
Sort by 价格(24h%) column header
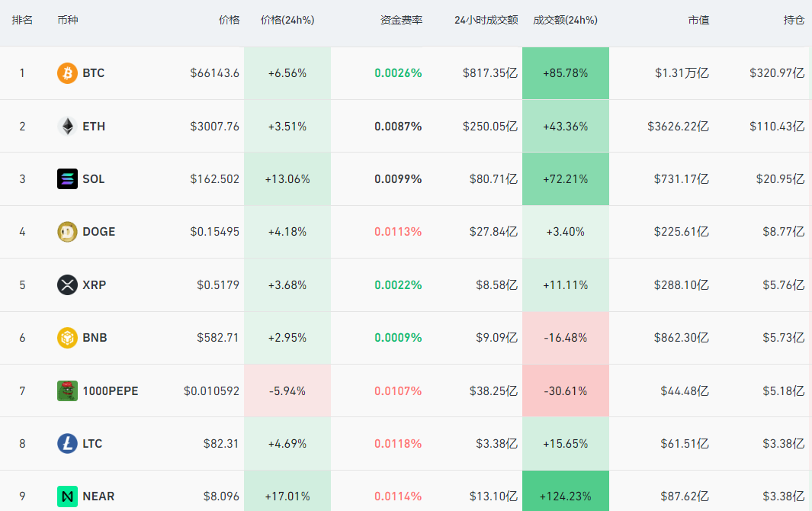point(287,20)
